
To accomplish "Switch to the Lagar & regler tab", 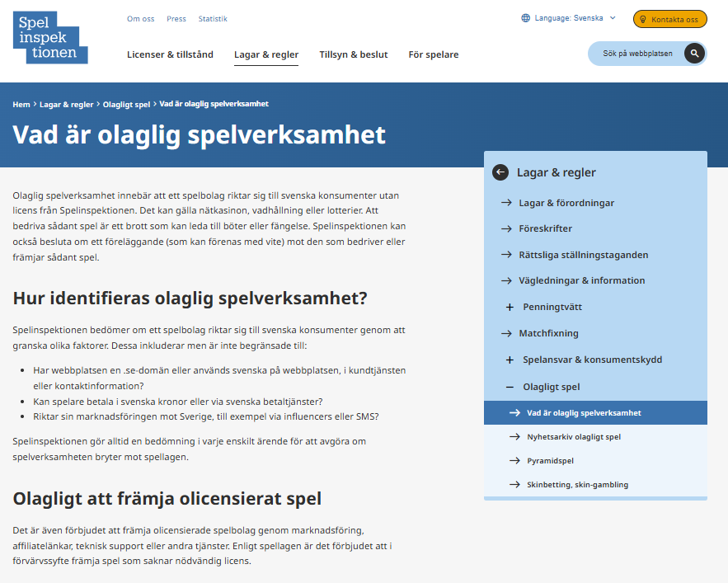I will point(266,54).
